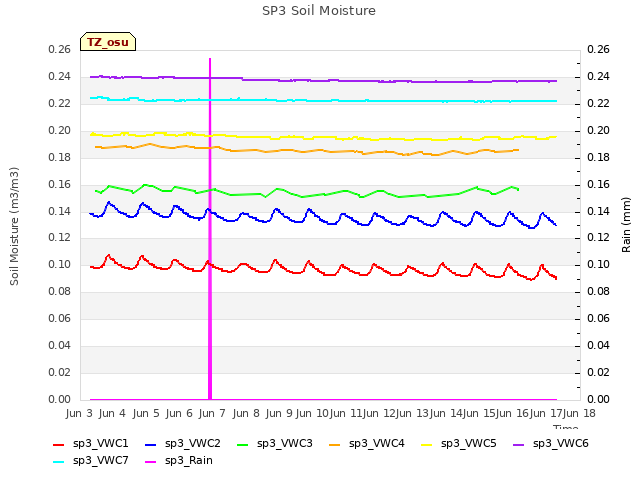This screenshot has width=640, height=480.
Task: Click the 0.12 right axis value
Action: (x=598, y=237)
